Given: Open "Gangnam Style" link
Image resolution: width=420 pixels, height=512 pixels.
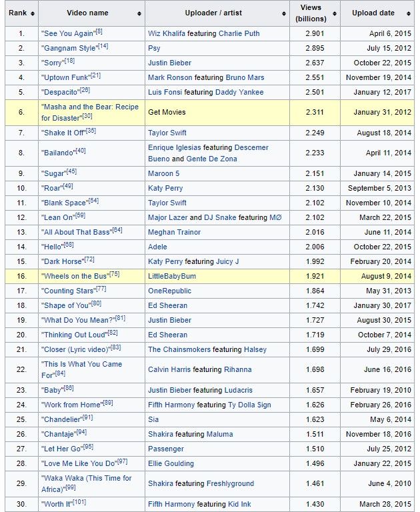Looking at the screenshot, I should click(x=69, y=48).
